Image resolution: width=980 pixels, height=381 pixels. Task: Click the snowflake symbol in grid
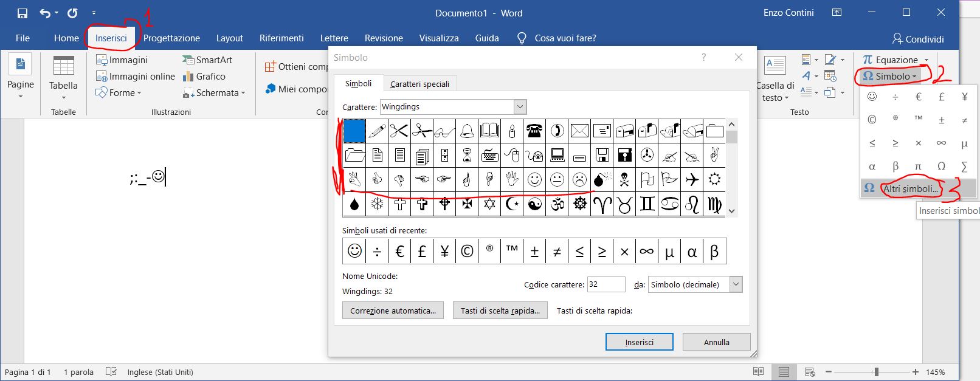377,204
